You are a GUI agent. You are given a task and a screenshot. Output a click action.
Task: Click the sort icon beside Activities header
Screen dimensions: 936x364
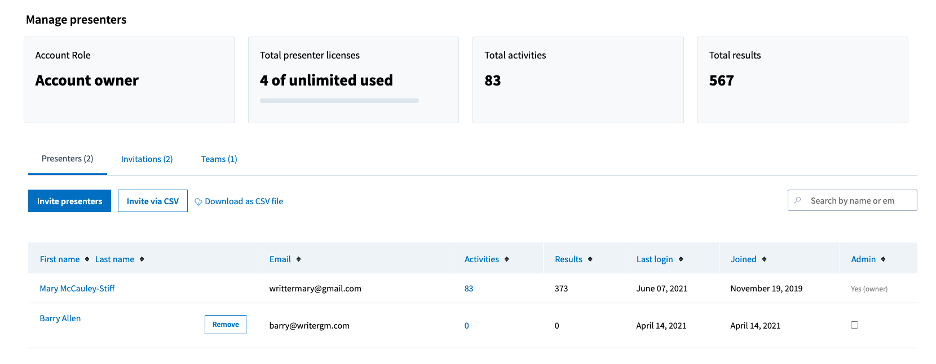(507, 260)
